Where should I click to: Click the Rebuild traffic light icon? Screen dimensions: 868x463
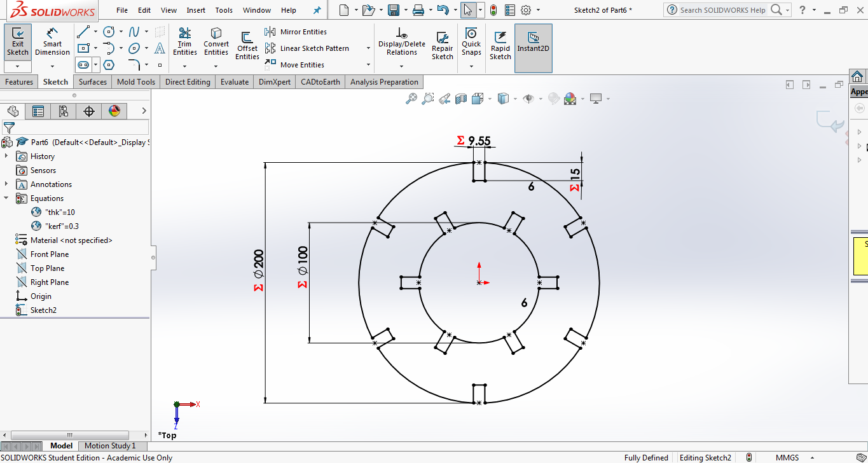click(494, 10)
